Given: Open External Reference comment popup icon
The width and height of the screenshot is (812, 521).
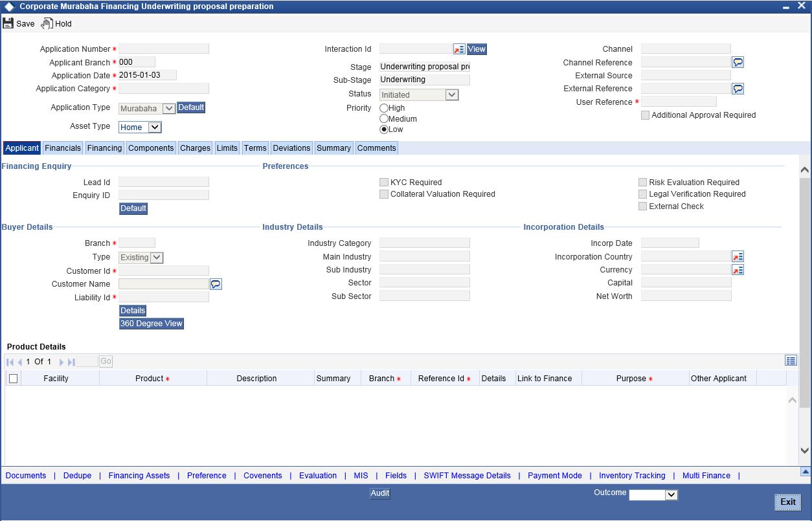Looking at the screenshot, I should (x=738, y=89).
